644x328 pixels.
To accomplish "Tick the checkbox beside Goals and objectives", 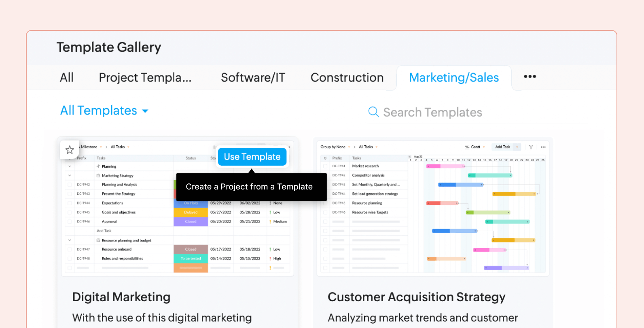I will [x=70, y=212].
